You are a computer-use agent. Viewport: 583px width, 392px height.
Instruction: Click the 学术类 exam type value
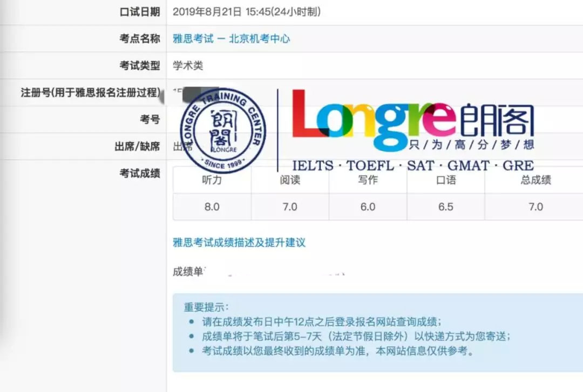(186, 65)
